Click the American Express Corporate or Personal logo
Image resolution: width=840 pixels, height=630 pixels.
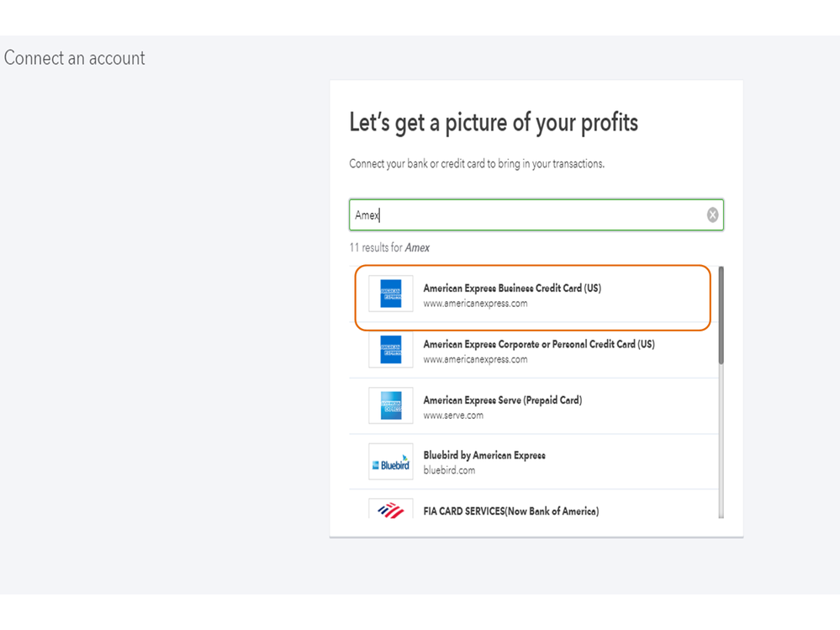coord(391,350)
